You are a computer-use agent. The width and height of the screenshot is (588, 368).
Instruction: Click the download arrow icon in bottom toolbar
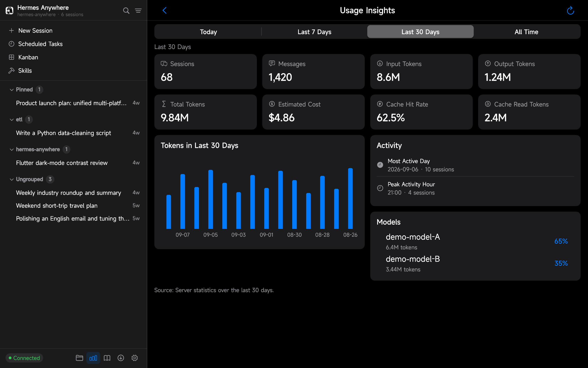click(121, 358)
